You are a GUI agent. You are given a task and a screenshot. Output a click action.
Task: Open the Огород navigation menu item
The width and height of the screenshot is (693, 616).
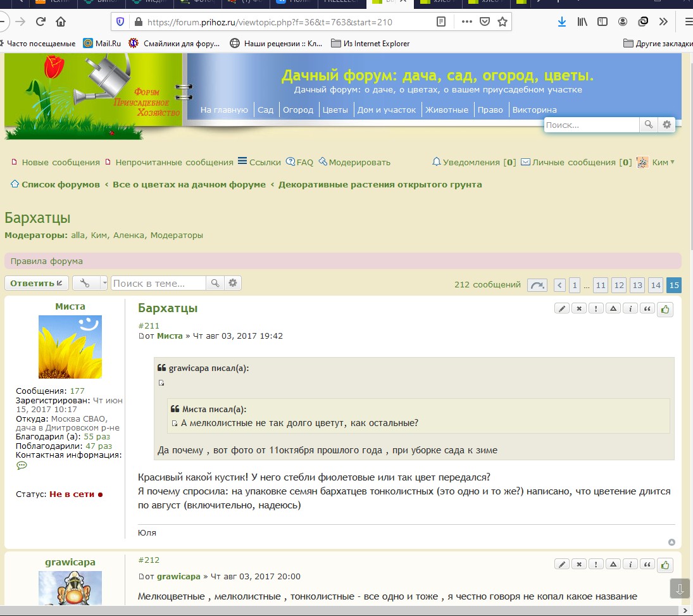point(298,110)
